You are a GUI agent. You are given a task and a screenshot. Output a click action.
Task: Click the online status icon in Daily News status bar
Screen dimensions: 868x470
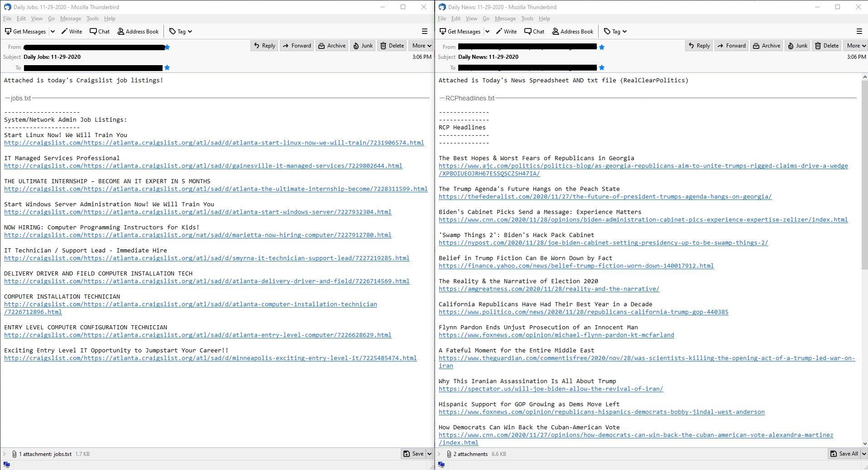point(441,465)
